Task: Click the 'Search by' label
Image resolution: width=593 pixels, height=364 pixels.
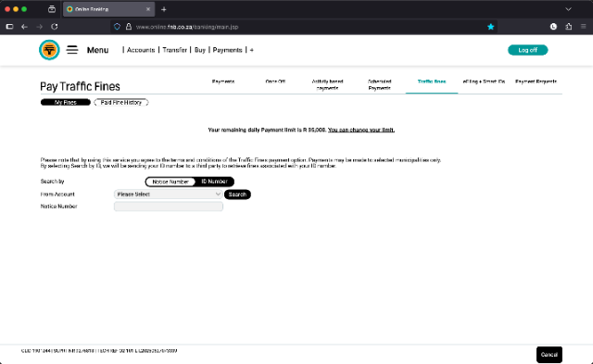Action: [x=52, y=182]
